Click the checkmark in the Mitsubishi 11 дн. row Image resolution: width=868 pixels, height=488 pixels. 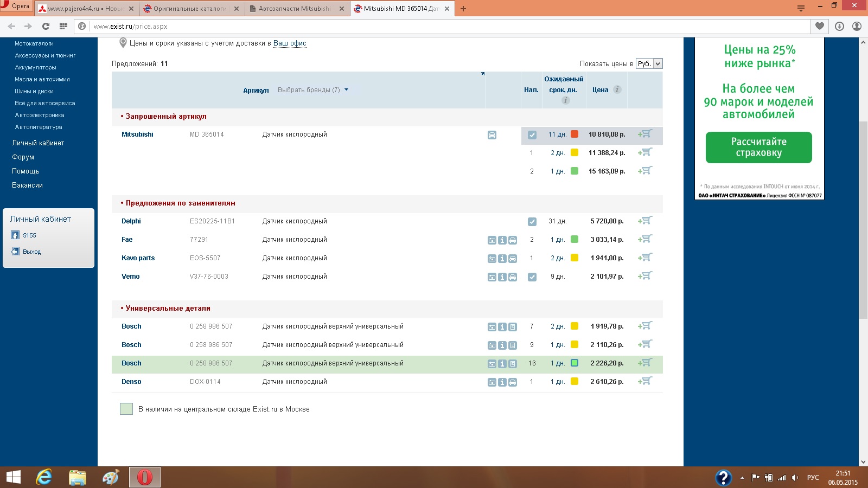[x=532, y=135]
